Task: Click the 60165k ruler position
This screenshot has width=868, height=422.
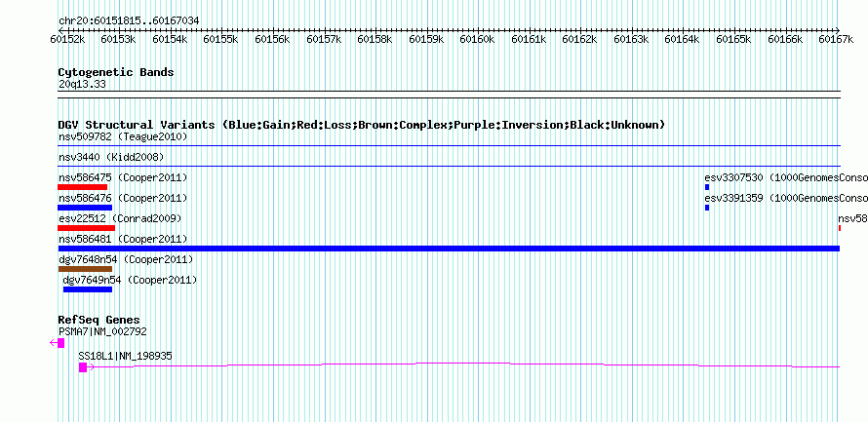Action: tap(733, 39)
